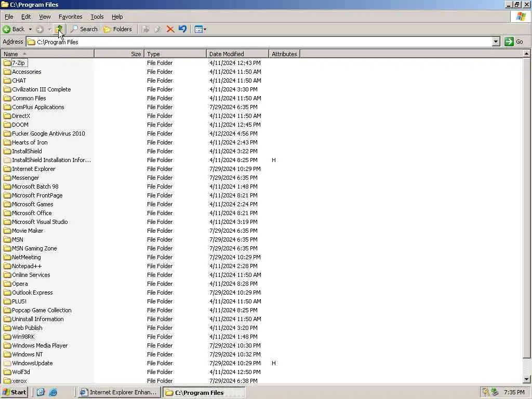The width and height of the screenshot is (532, 399).
Task: Sort by Attributes column header
Action: pos(284,54)
